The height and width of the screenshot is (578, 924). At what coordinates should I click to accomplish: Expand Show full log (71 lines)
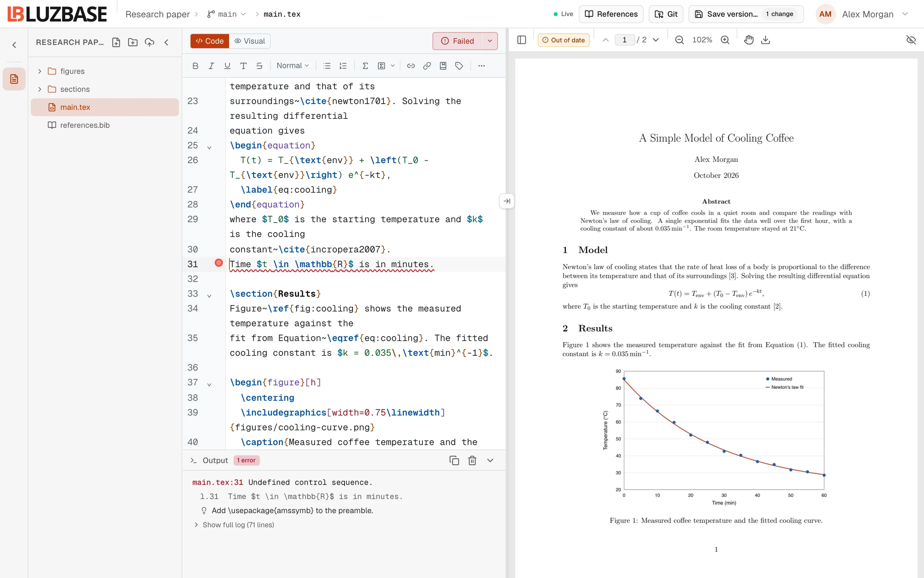[x=234, y=525]
